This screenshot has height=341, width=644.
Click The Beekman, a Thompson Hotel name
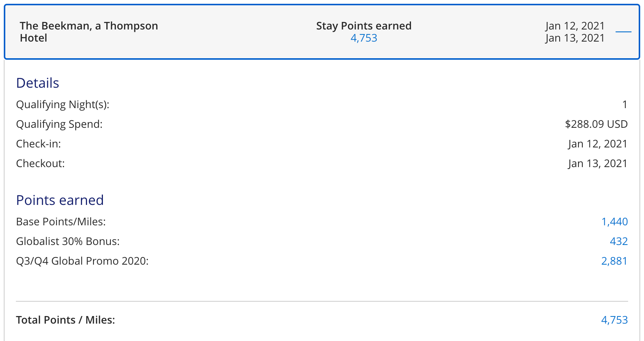coord(89,32)
